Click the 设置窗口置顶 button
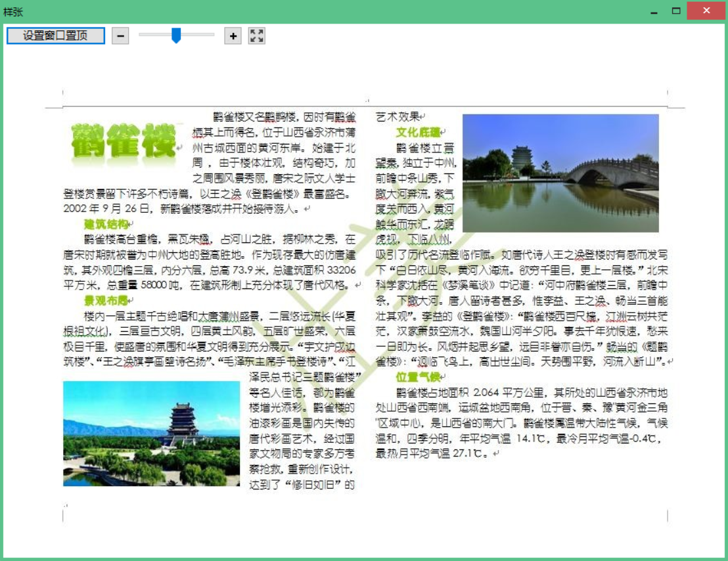The image size is (728, 561). (56, 35)
